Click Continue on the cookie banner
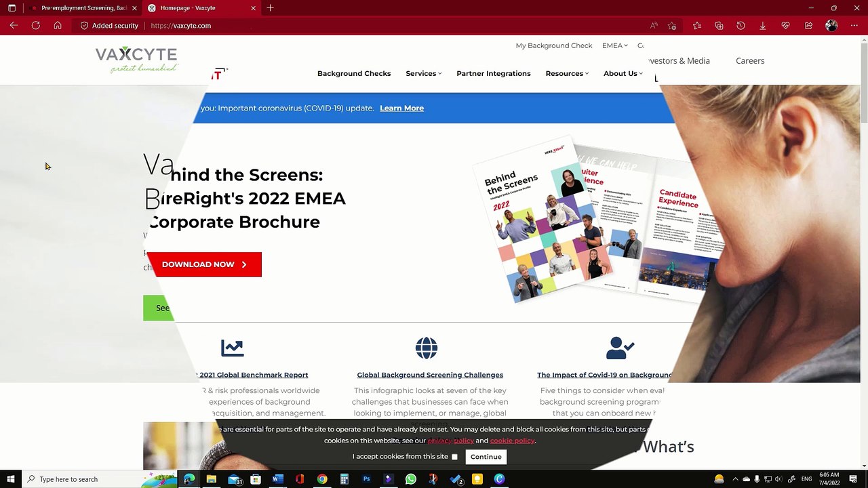868x488 pixels. tap(486, 457)
